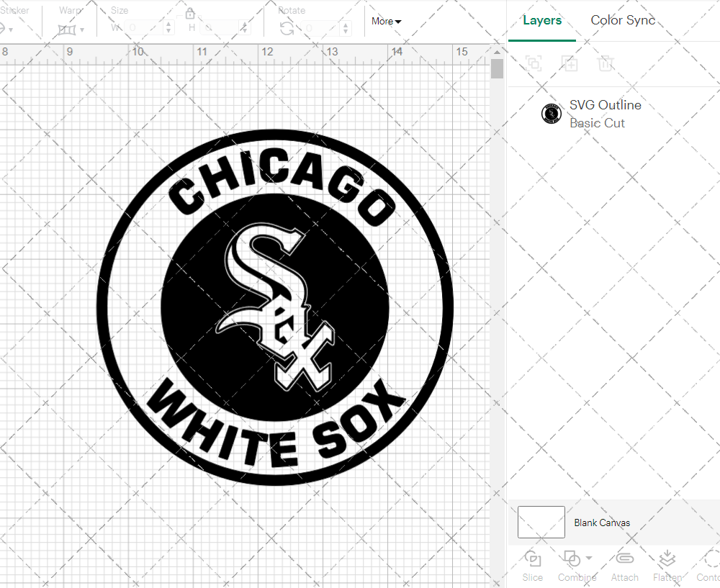This screenshot has width=720, height=588.
Task: Click the Rotate icon
Action: [287, 29]
